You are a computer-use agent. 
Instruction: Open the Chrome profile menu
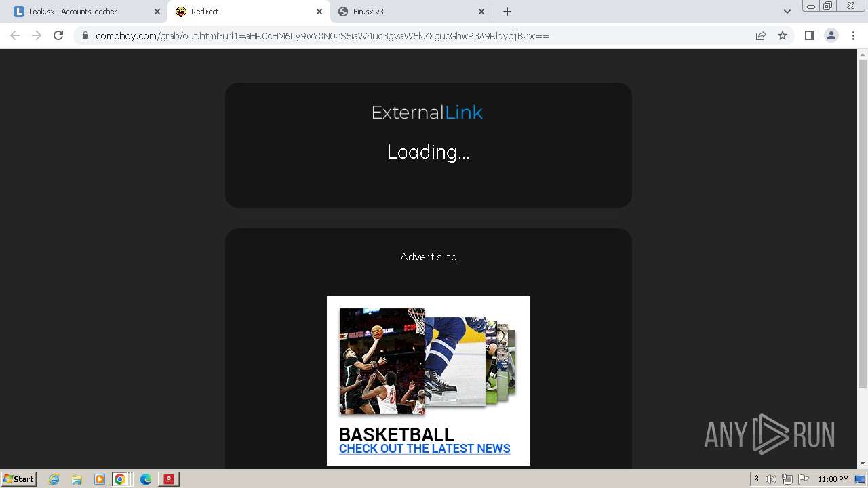pos(831,35)
